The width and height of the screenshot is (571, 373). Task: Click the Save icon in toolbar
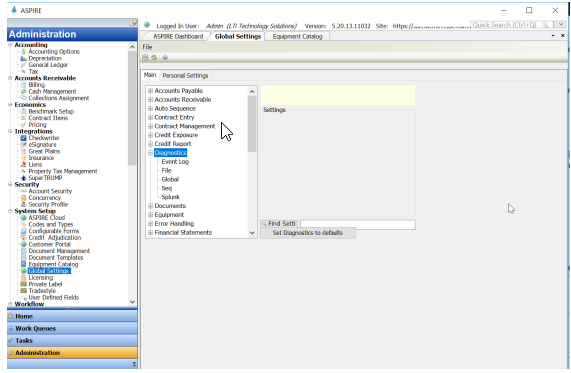pos(145,58)
